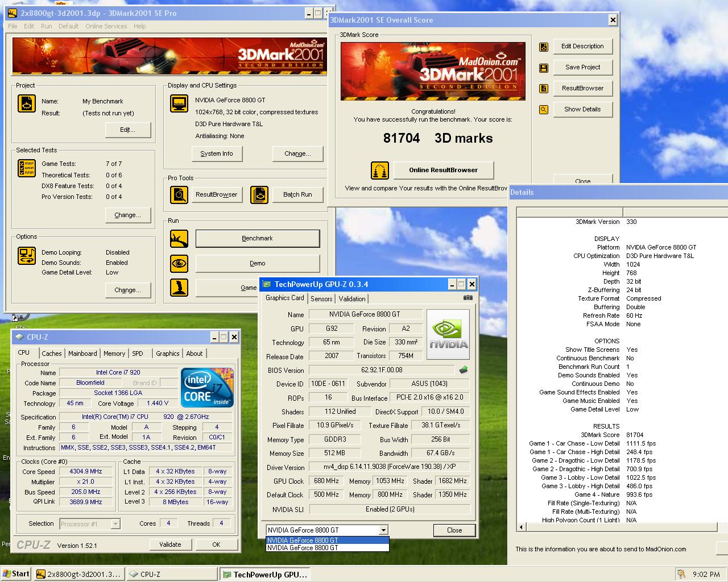Click the Batch Run icon
The height and width of the screenshot is (582, 728).
(x=259, y=194)
